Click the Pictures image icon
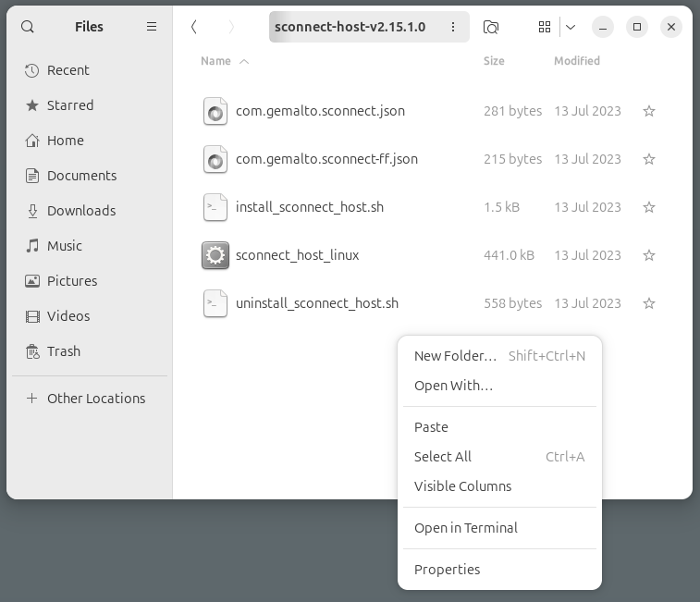Image resolution: width=700 pixels, height=602 pixels. [32, 281]
